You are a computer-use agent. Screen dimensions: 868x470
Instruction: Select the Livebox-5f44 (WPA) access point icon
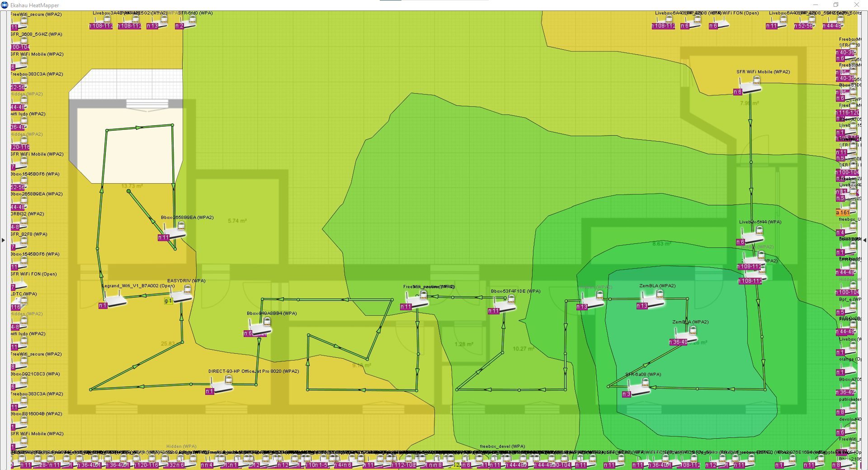click(752, 235)
